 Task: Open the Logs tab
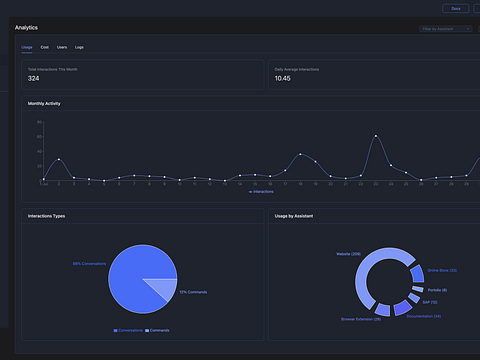click(79, 47)
